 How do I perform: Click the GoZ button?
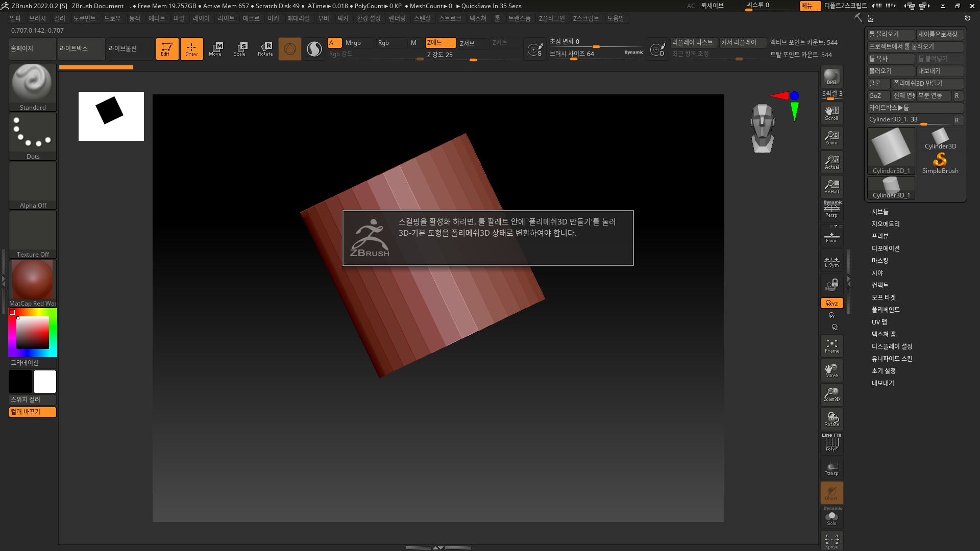coord(878,95)
